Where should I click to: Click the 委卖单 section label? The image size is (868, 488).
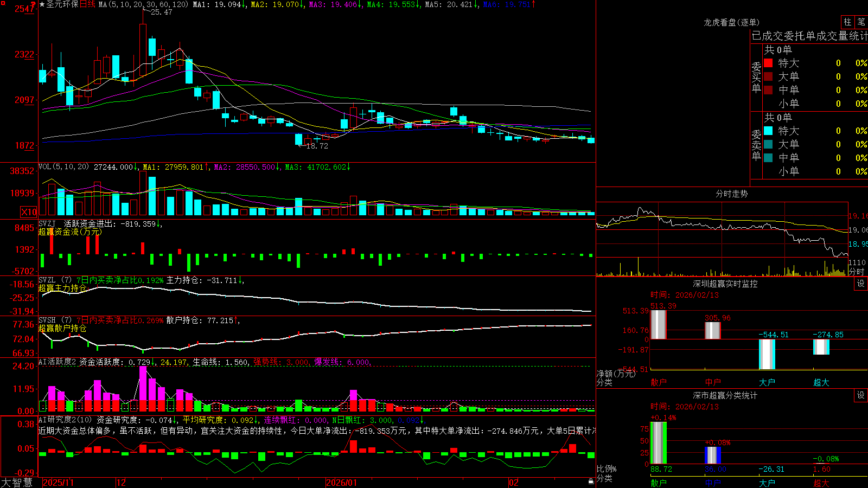tap(756, 145)
